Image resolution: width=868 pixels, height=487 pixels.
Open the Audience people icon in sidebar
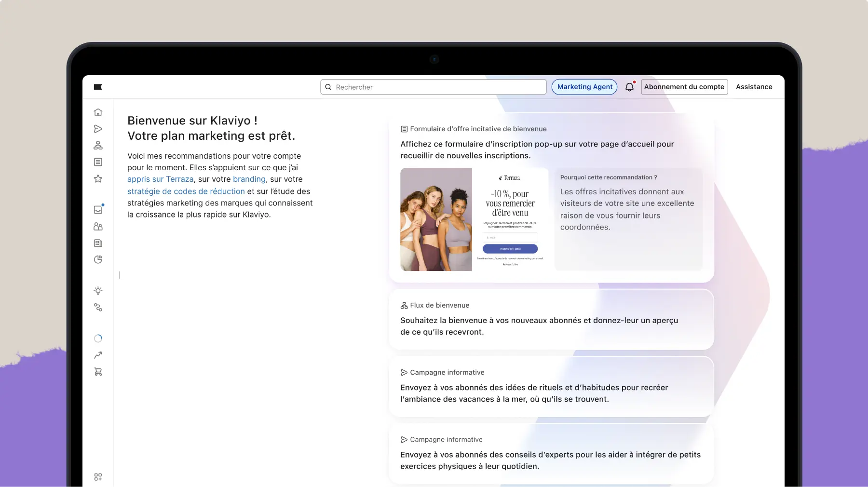98,226
